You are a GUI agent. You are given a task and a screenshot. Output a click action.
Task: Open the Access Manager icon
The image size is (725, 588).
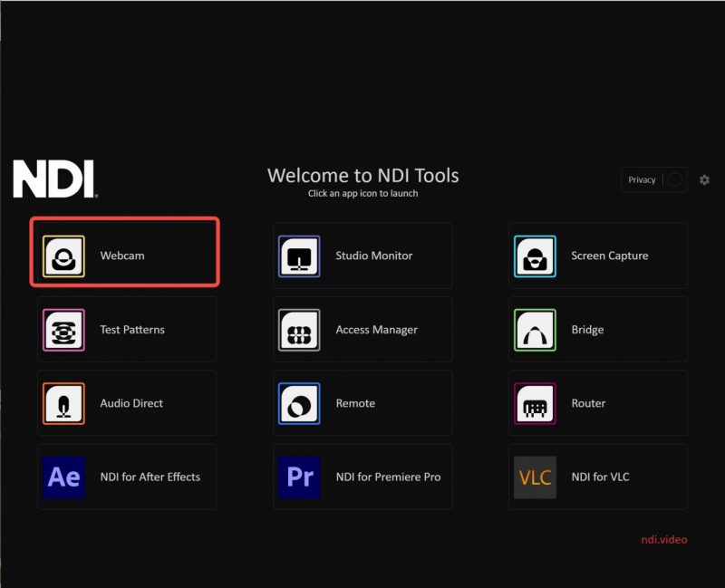(x=299, y=330)
